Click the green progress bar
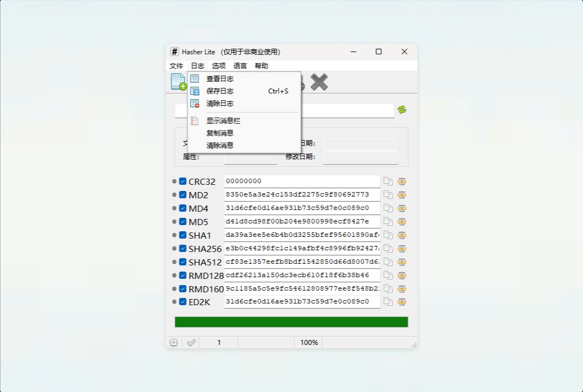Screen dimensions: 583x392 (x=291, y=322)
